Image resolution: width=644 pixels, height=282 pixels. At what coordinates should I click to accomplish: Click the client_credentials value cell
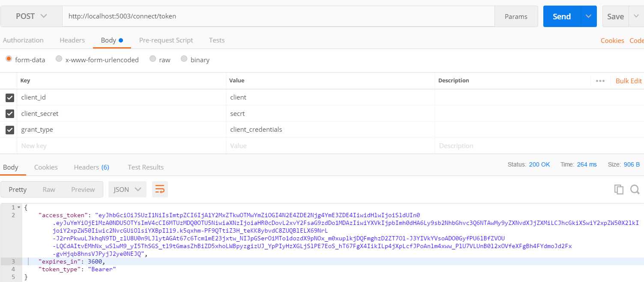coord(330,130)
